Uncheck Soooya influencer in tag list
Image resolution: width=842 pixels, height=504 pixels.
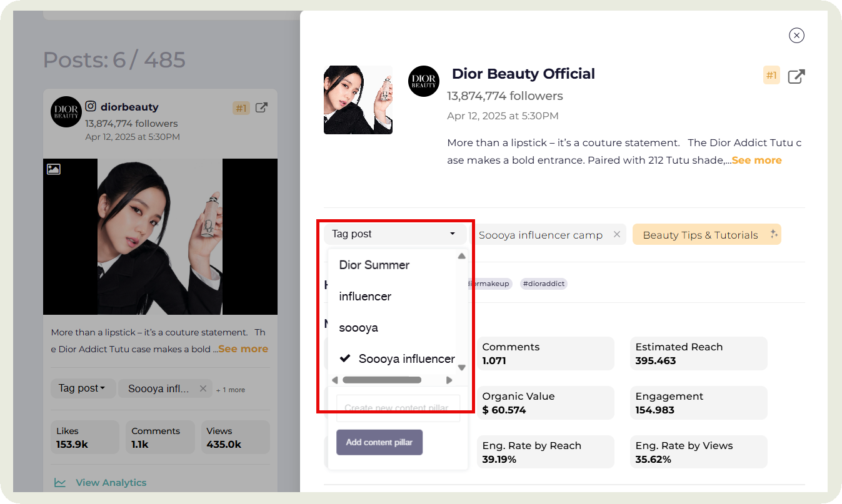pos(397,358)
